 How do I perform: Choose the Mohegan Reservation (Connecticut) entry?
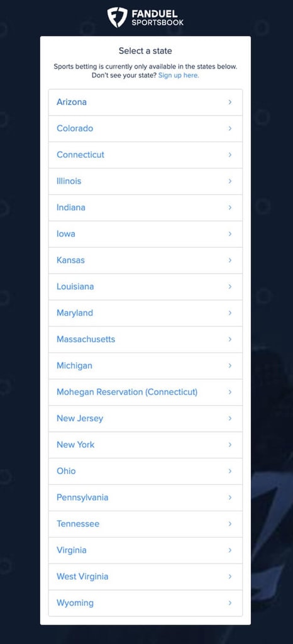point(145,392)
